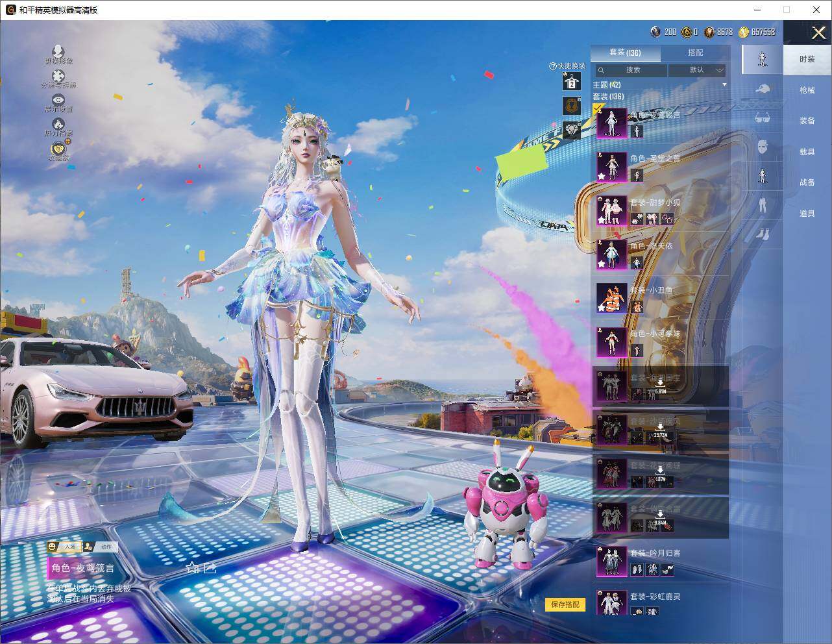Open the 枪械 side menu
The height and width of the screenshot is (644, 832).
coord(807,90)
